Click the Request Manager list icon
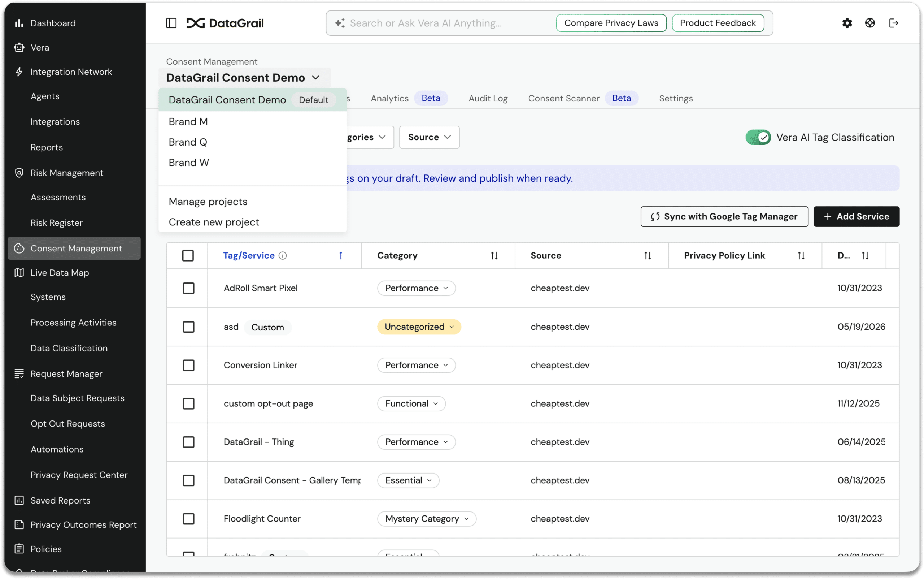924x579 pixels. (19, 374)
